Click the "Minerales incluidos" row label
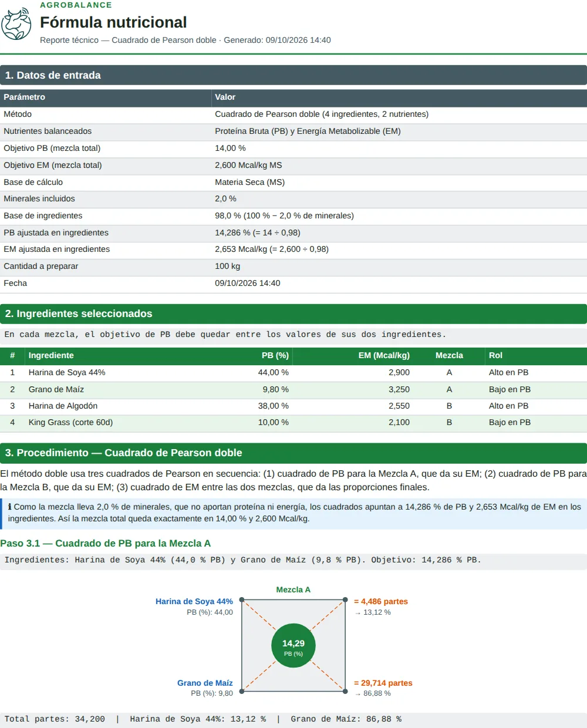Image resolution: width=587 pixels, height=728 pixels. [39, 198]
